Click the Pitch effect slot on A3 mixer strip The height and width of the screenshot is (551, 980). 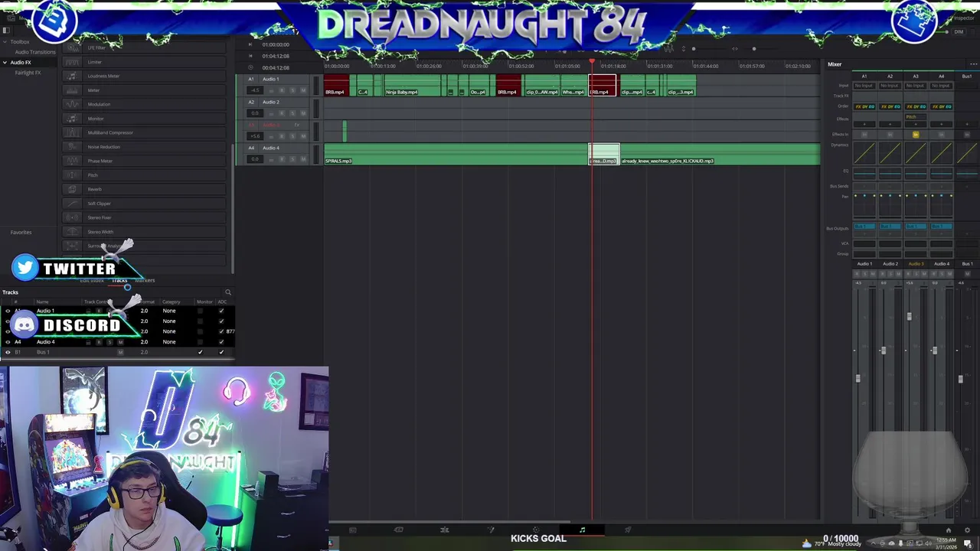(916, 117)
